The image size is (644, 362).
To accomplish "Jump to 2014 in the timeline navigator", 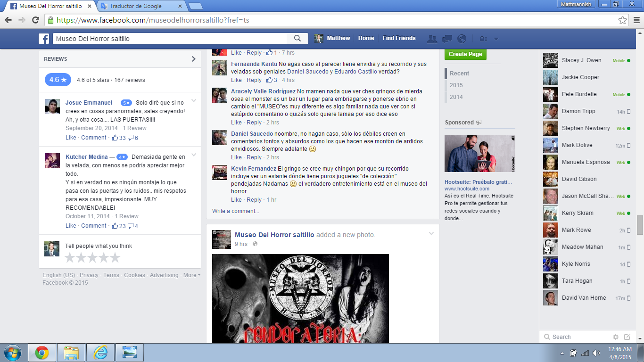I will click(x=456, y=97).
